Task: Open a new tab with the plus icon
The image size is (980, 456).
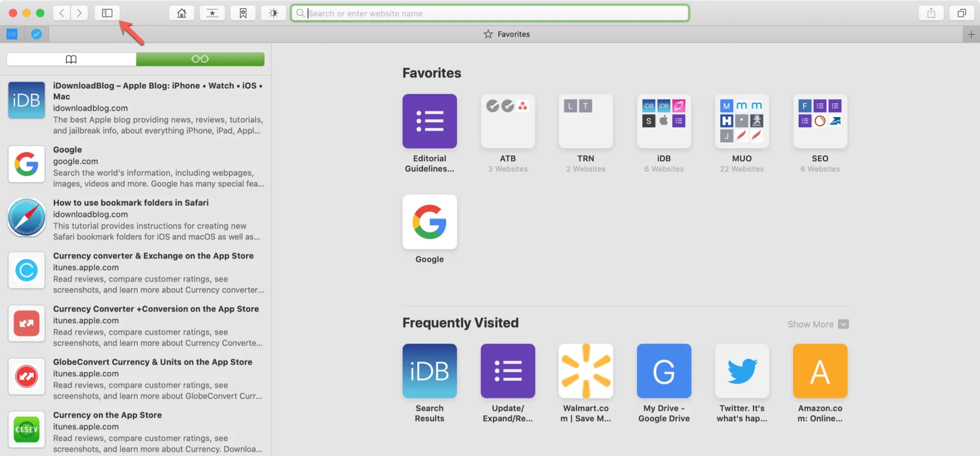Action: [972, 34]
